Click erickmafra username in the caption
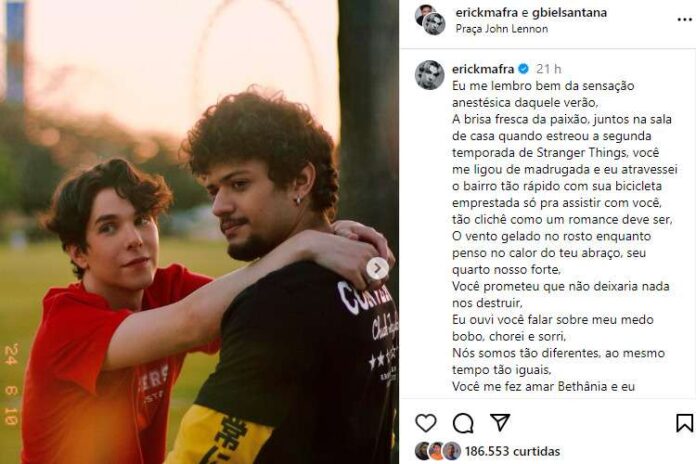 click(x=483, y=69)
